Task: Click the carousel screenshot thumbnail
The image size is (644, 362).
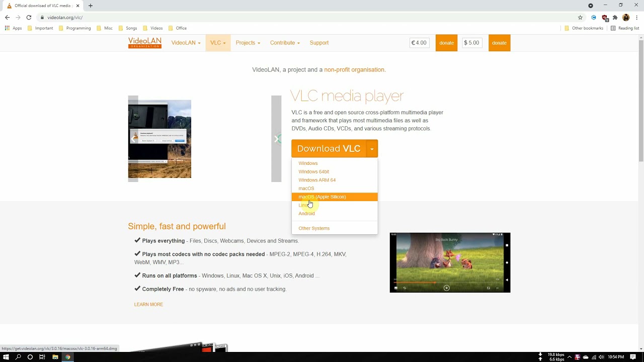Action: pyautogui.click(x=159, y=139)
